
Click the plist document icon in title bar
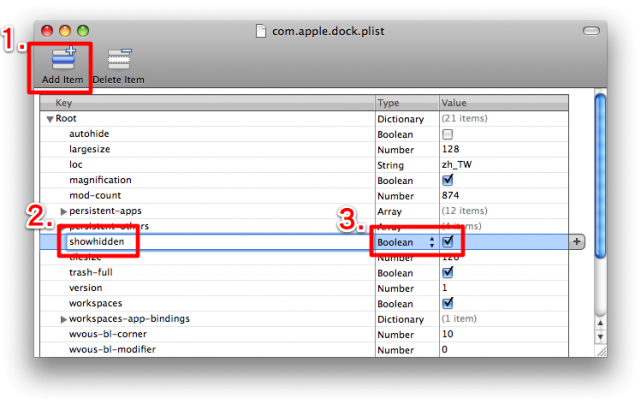tap(260, 31)
